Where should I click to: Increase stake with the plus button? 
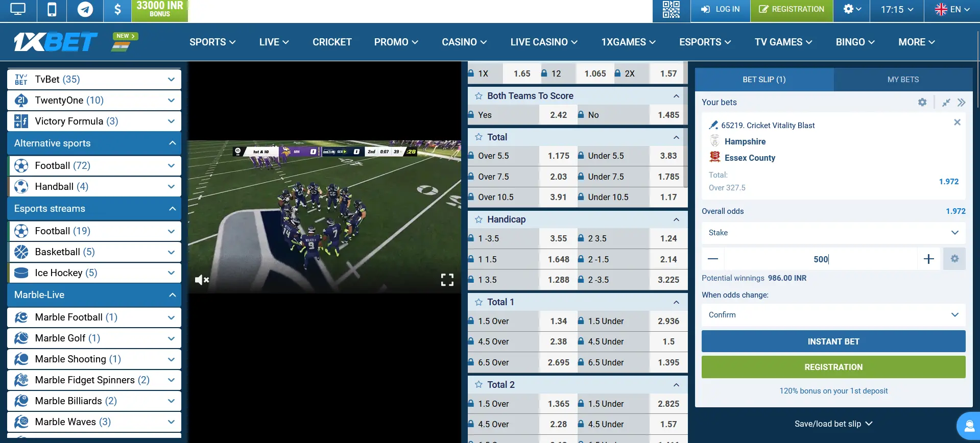click(929, 259)
